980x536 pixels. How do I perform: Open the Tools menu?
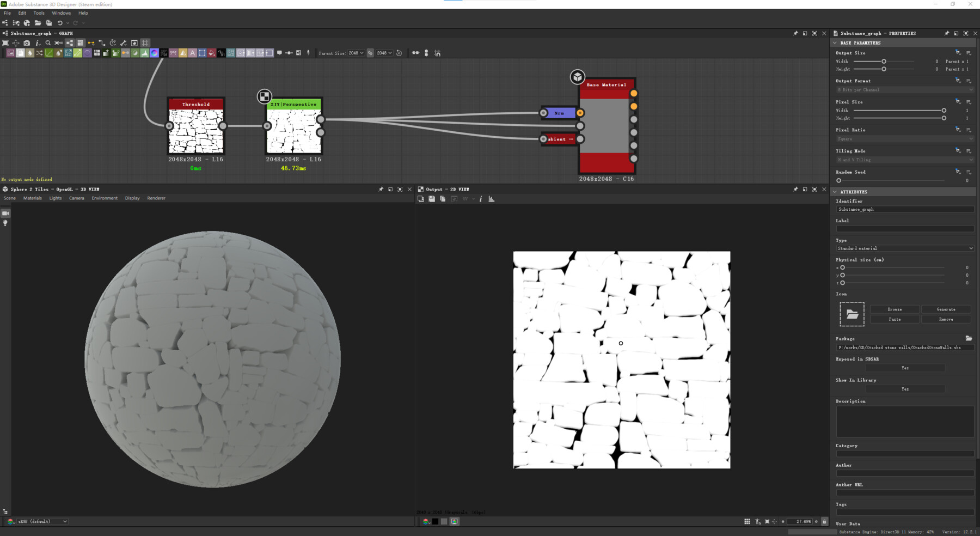tap(38, 13)
